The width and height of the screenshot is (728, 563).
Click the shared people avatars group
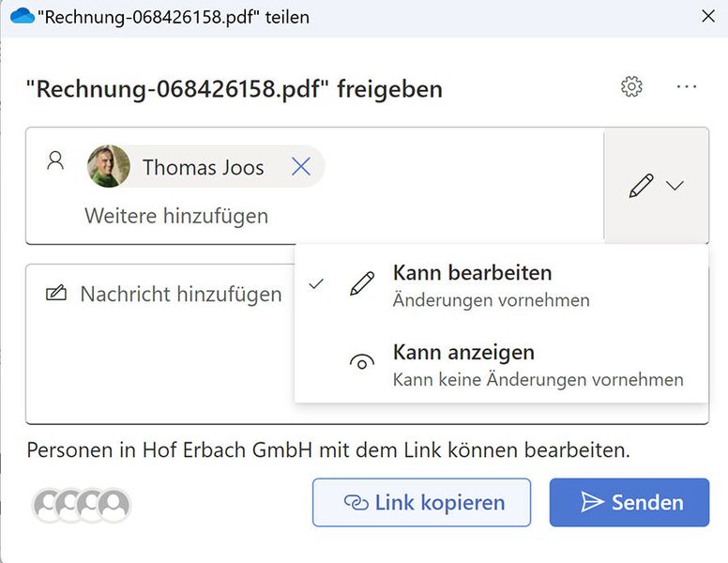[82, 505]
